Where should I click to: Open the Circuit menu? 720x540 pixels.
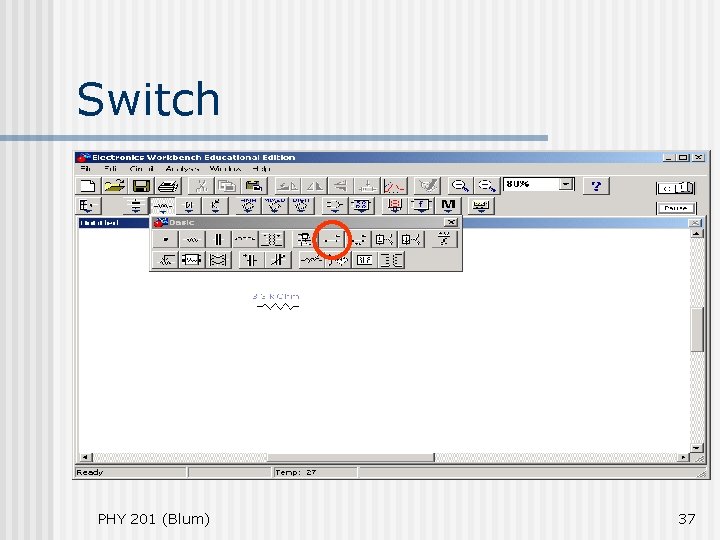coord(141,169)
